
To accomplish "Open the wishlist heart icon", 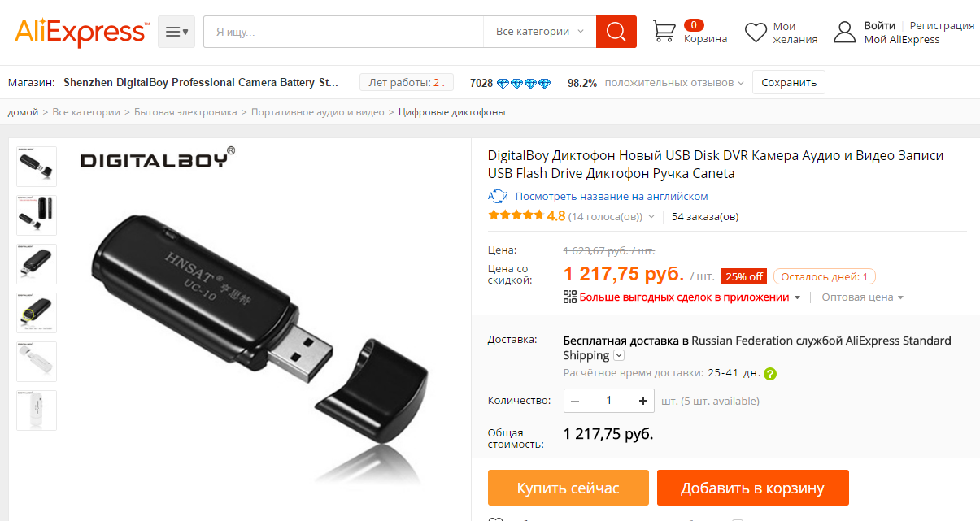I will (x=756, y=33).
